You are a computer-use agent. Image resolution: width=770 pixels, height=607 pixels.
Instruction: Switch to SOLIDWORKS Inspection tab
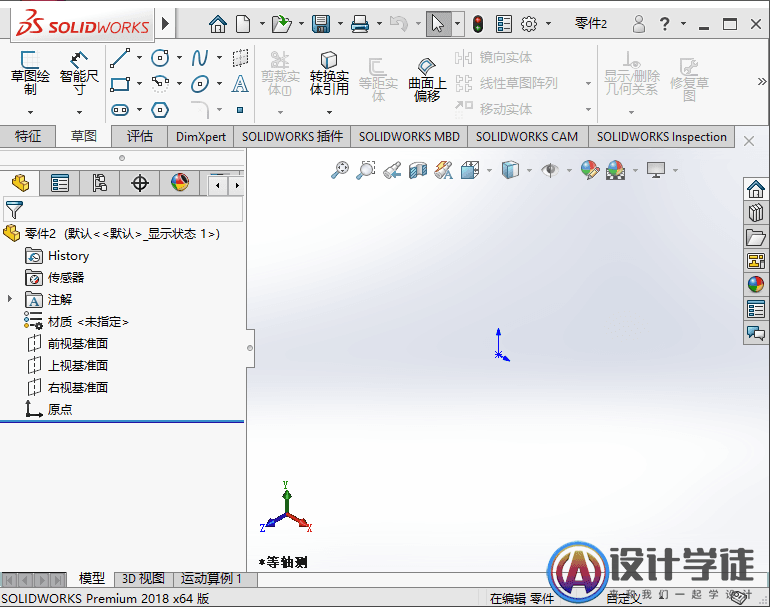point(661,137)
